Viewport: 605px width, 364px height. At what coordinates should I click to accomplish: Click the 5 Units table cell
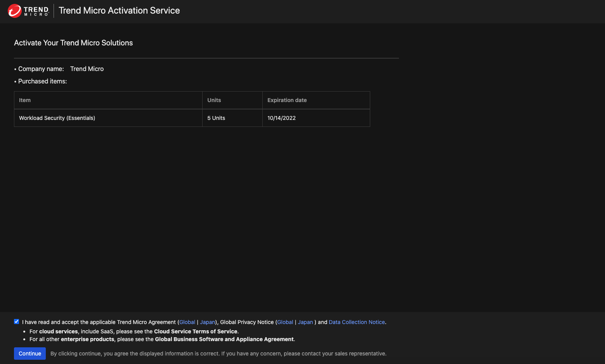[x=216, y=118]
